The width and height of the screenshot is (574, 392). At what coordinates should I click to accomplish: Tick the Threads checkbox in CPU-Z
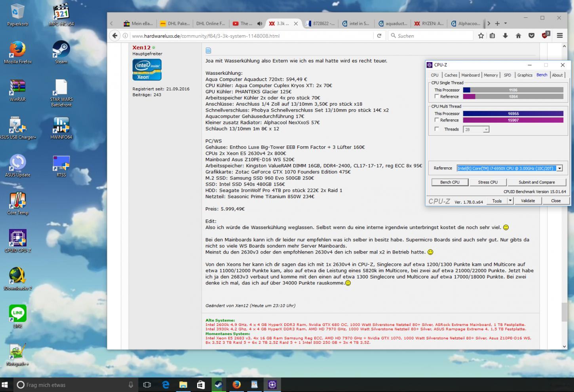coord(437,129)
